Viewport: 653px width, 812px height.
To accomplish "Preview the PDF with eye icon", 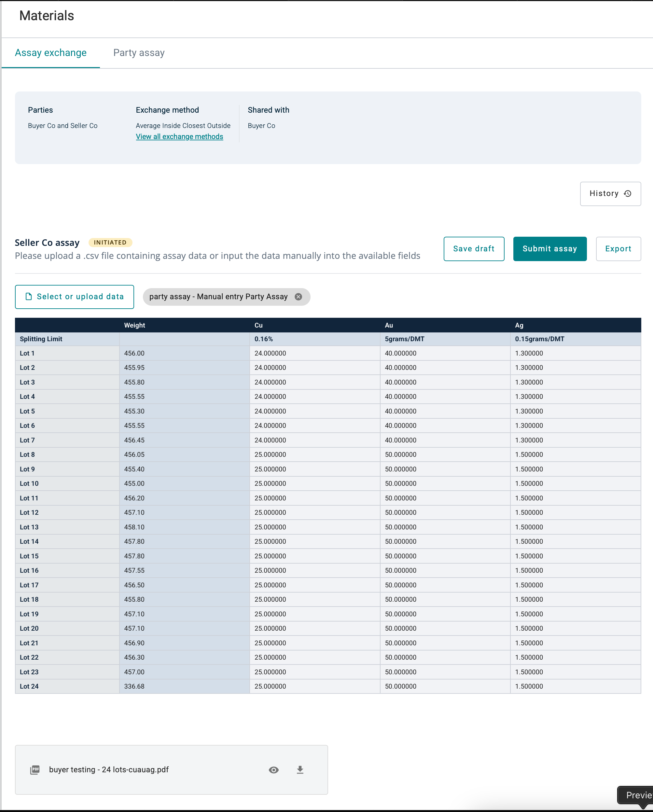I will (274, 770).
